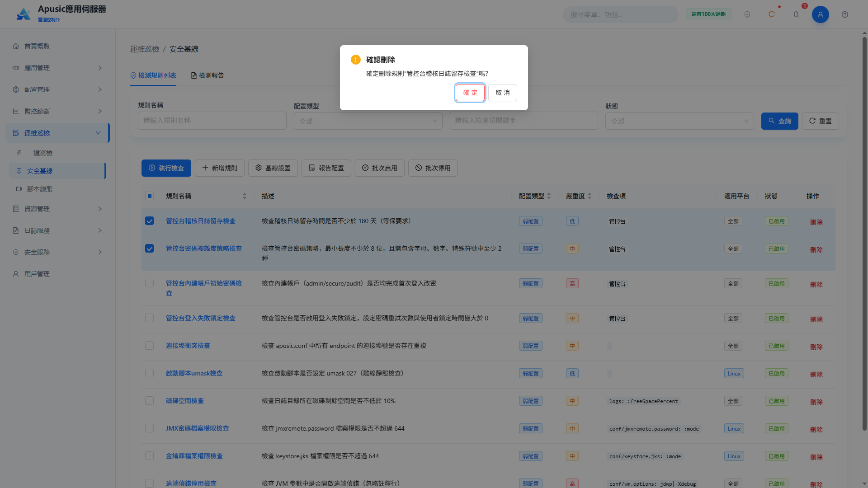Open the security shield icon in header

click(x=747, y=14)
